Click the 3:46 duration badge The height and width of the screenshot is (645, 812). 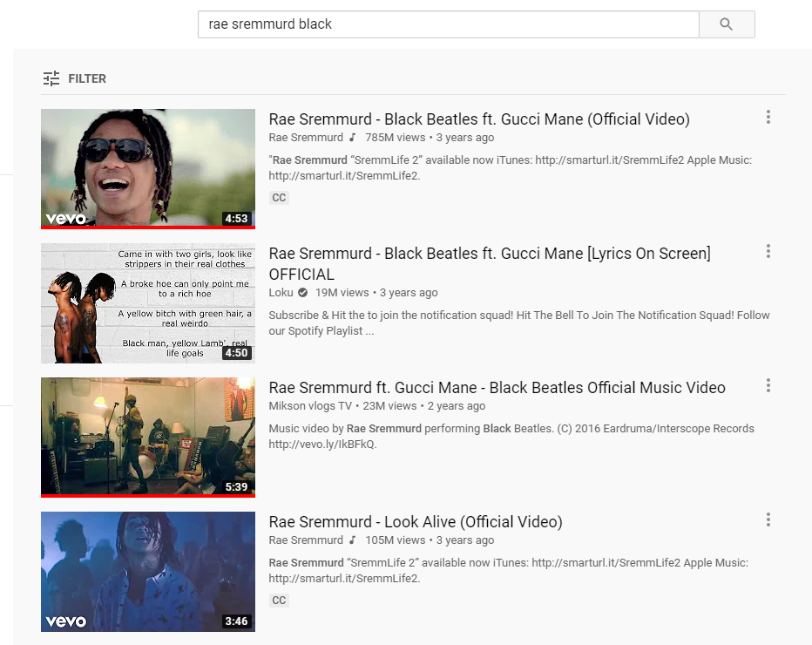pyautogui.click(x=237, y=621)
